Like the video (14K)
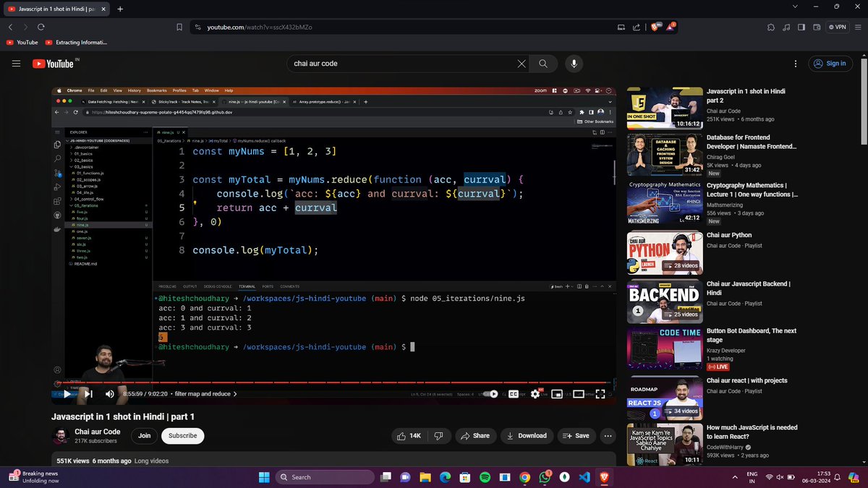 pos(409,436)
